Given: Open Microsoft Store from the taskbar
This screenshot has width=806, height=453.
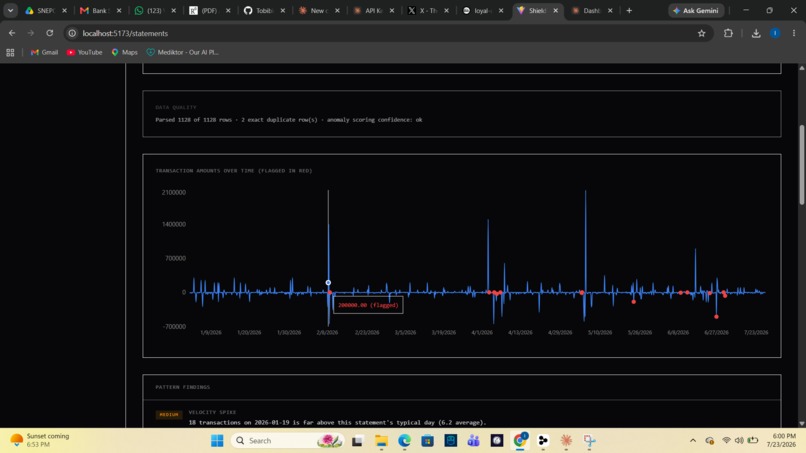Looking at the screenshot, I should pos(427,441).
